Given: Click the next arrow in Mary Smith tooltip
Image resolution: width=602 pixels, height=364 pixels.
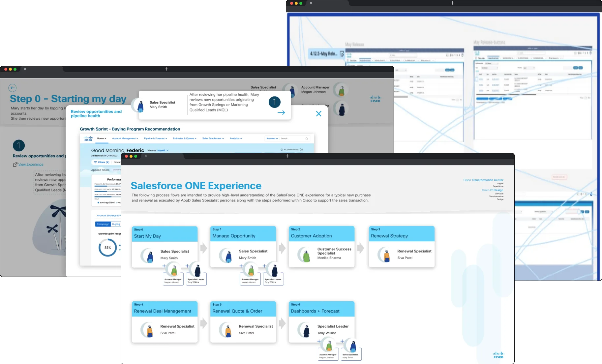Looking at the screenshot, I should click(x=281, y=112).
